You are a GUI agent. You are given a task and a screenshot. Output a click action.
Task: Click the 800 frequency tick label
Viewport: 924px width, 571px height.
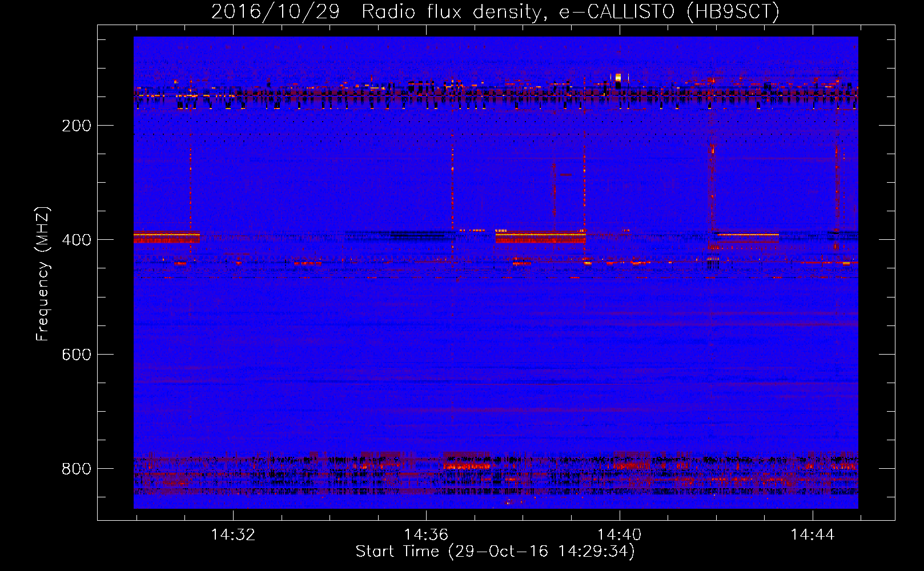pyautogui.click(x=77, y=469)
